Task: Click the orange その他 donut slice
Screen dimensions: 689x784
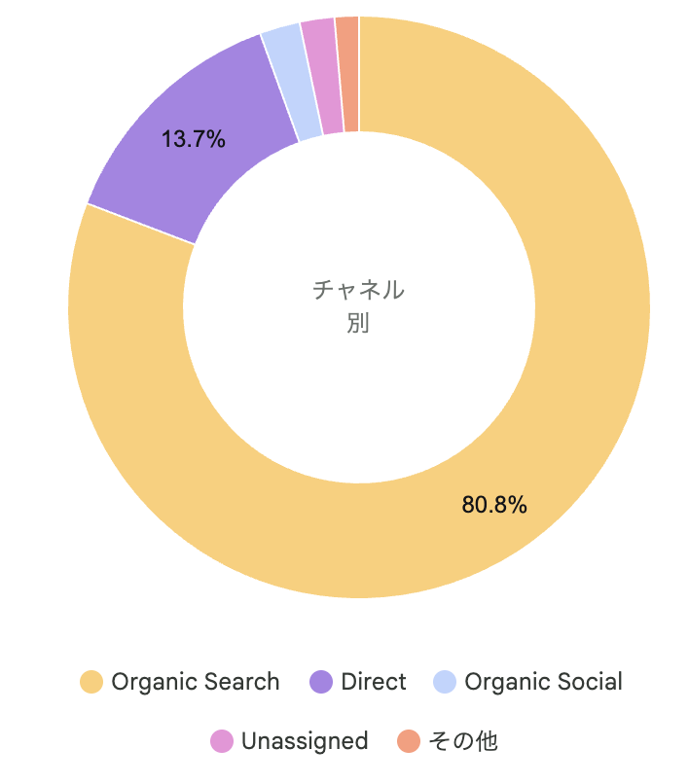Action: pos(348,75)
